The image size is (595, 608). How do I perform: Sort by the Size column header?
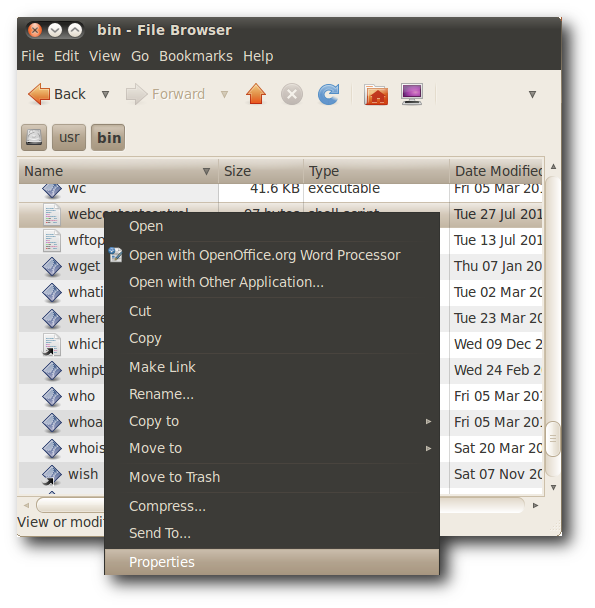pyautogui.click(x=261, y=171)
